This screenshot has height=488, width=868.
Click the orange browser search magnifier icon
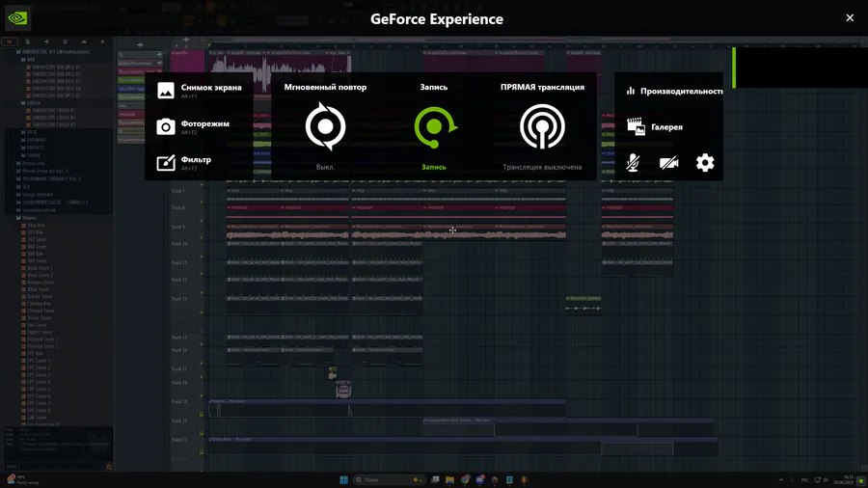point(109,467)
